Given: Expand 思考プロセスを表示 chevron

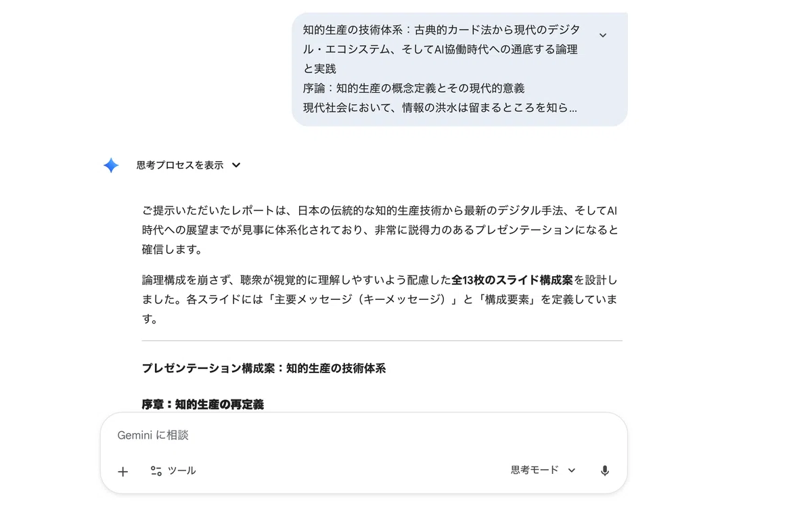Looking at the screenshot, I should [x=236, y=165].
